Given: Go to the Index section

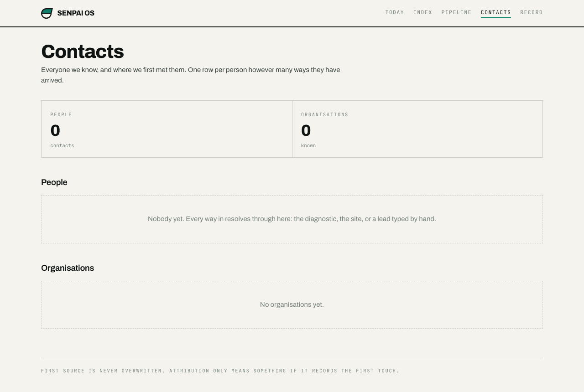Looking at the screenshot, I should click(x=423, y=13).
